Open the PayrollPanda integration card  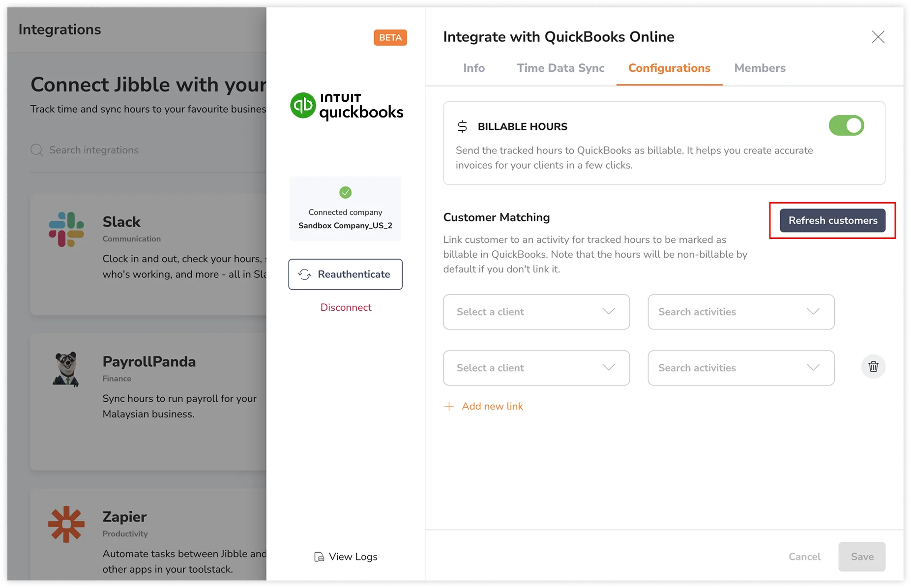coord(148,402)
